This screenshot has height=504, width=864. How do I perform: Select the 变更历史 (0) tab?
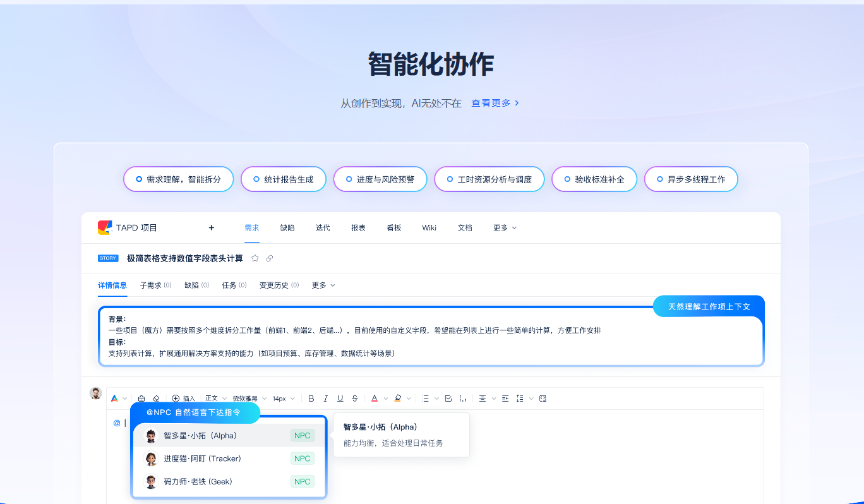279,285
